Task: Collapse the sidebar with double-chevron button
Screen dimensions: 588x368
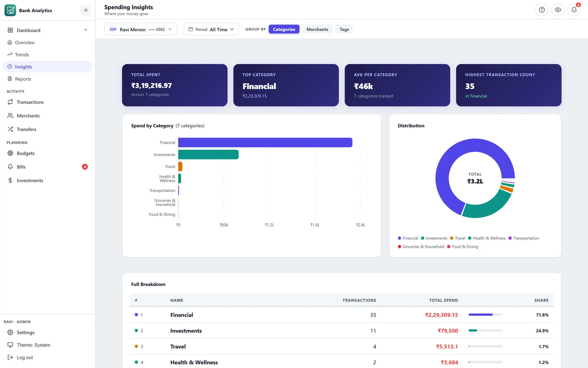Action: [86, 10]
